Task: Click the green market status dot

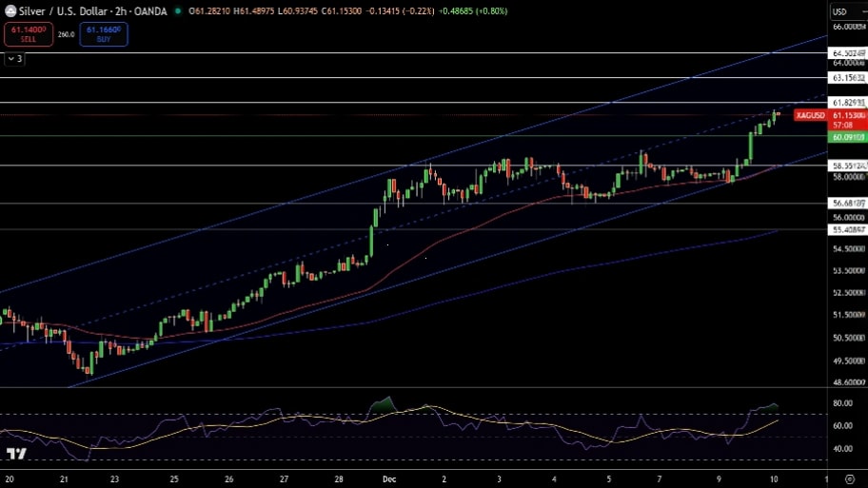Action: point(178,11)
